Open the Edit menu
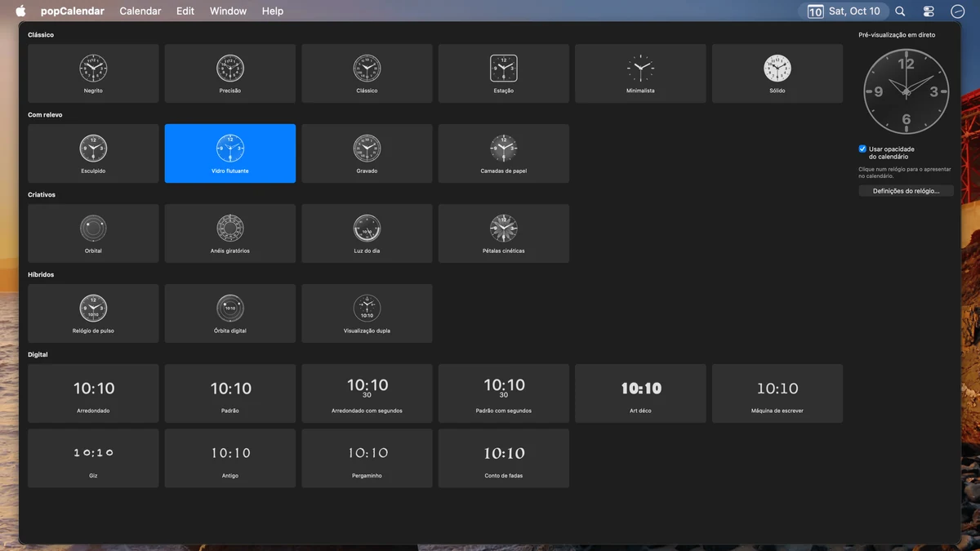Image resolution: width=980 pixels, height=551 pixels. coord(185,11)
